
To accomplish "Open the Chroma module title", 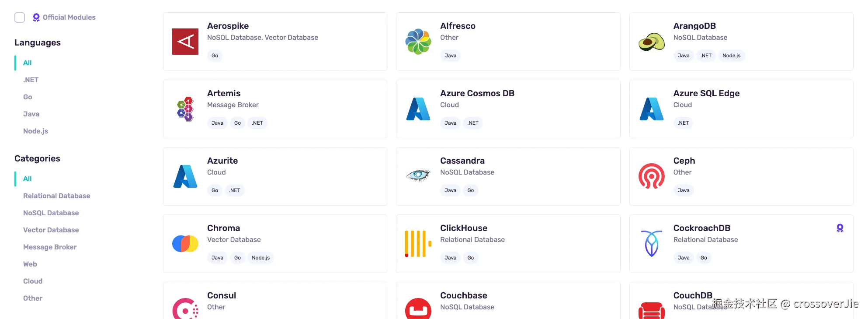I will (x=223, y=228).
